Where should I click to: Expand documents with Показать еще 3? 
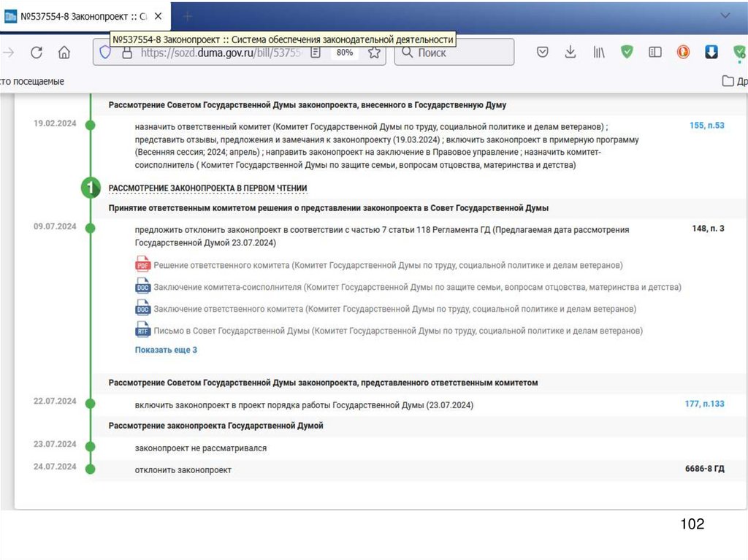coord(166,350)
